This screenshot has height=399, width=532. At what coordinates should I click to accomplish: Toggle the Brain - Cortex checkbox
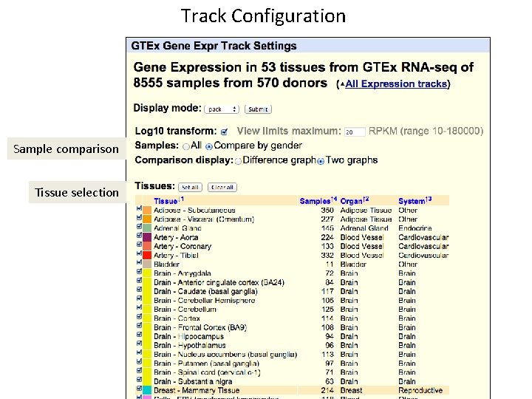click(139, 316)
